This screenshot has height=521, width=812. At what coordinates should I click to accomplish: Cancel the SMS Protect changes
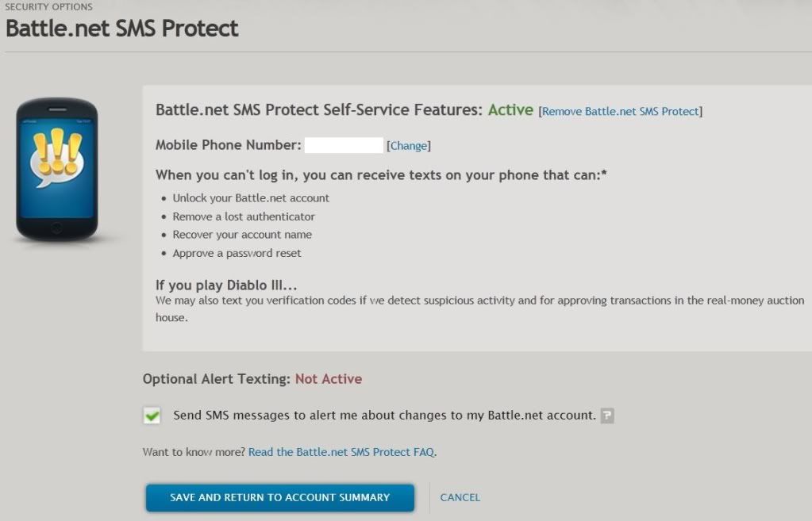pyautogui.click(x=460, y=498)
